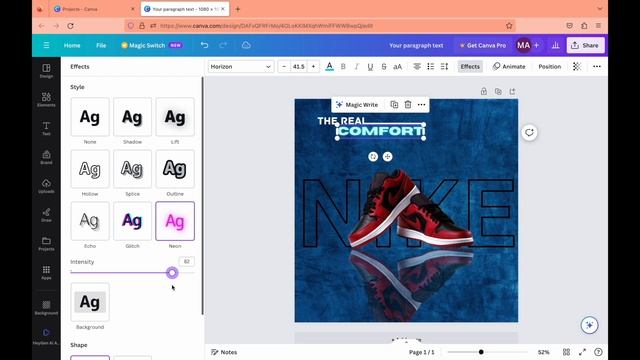640x360 pixels.
Task: Click the zoom slider handle
Action: 481,352
